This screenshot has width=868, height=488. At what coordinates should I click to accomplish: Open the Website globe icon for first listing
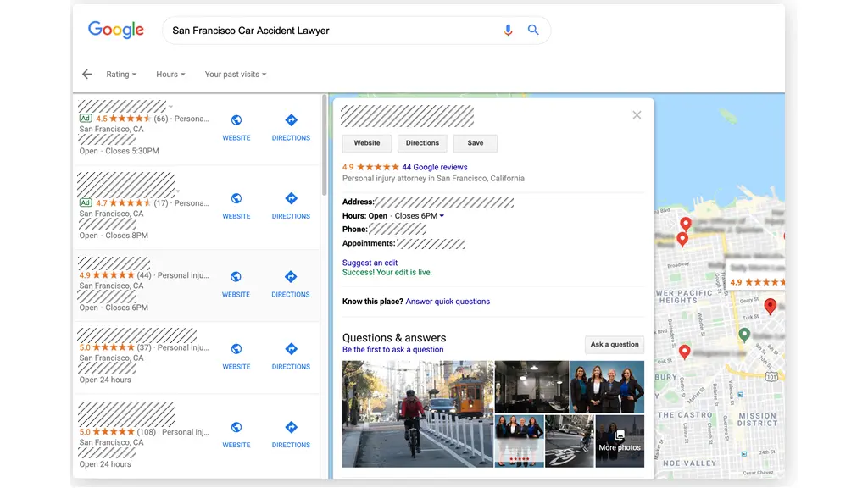point(236,121)
